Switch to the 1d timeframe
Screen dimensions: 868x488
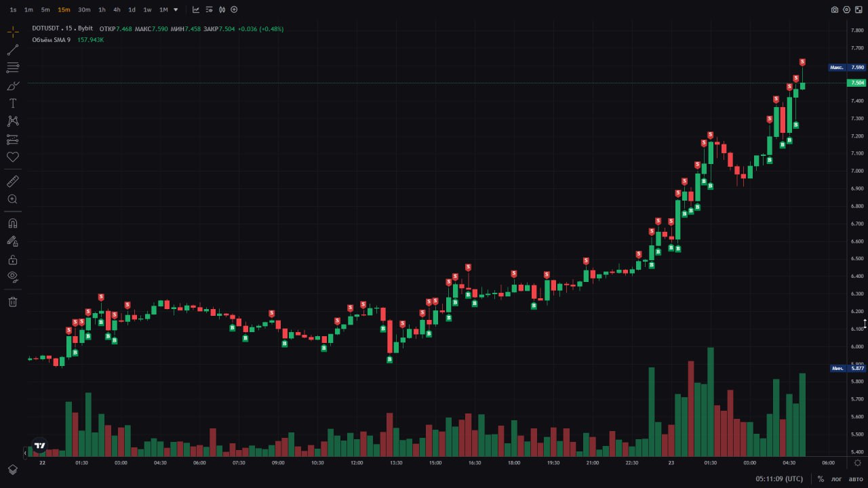tap(132, 9)
